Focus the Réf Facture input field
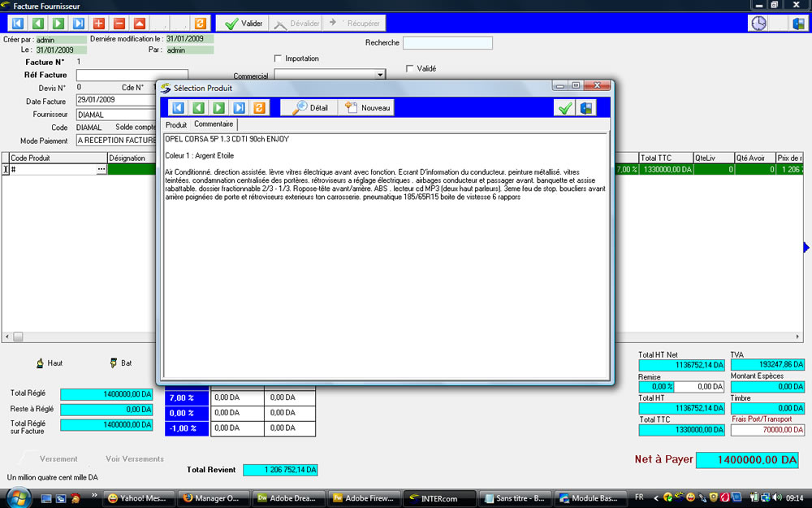 click(132, 75)
